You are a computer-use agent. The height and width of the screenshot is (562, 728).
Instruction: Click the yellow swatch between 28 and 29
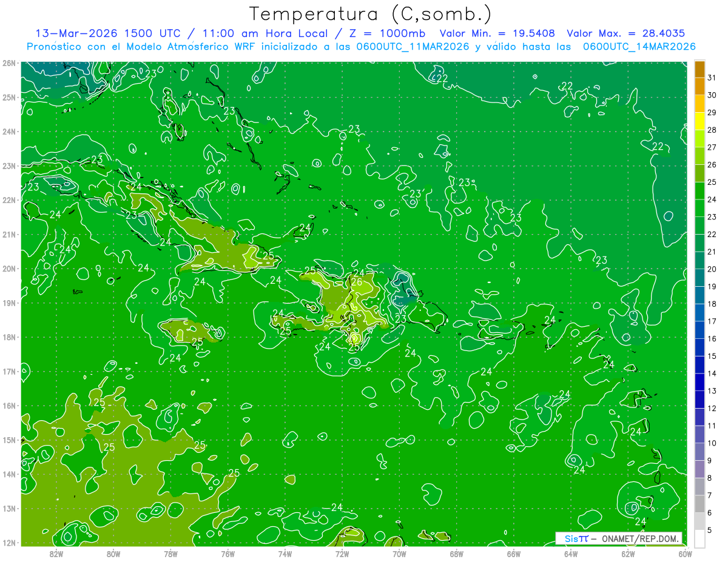[x=699, y=121]
